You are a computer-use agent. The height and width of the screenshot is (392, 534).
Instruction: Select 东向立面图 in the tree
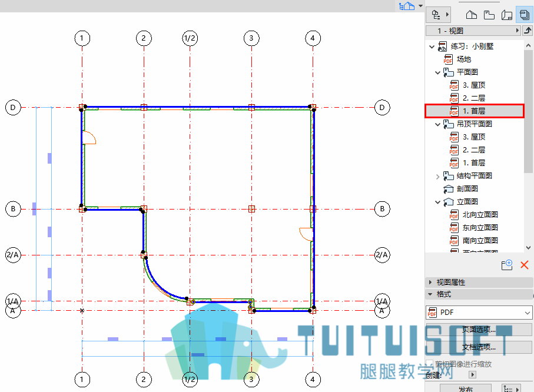pyautogui.click(x=480, y=228)
